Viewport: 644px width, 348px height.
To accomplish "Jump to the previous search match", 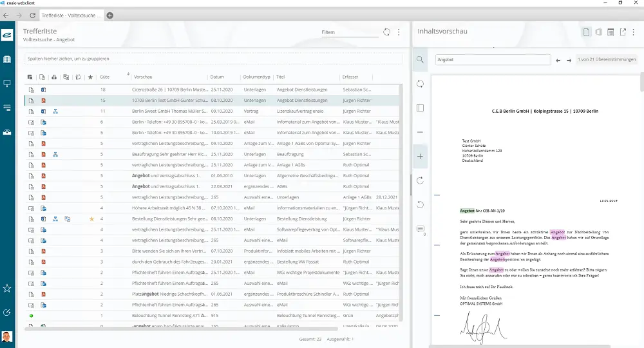I will point(558,61).
